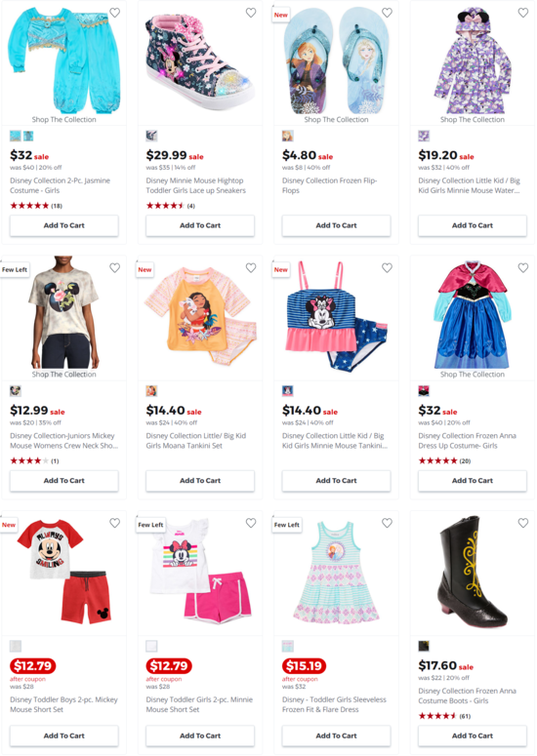Open Shop The Collection under Frozen Flip-Flops

336,120
